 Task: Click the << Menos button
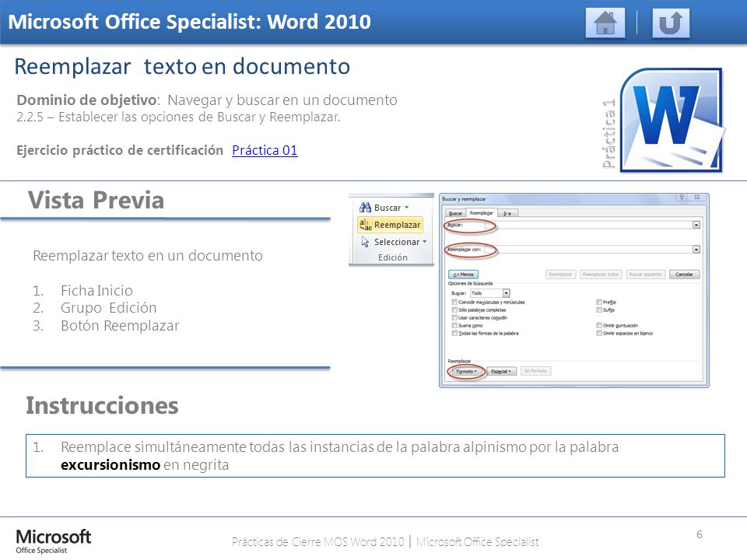click(x=463, y=275)
